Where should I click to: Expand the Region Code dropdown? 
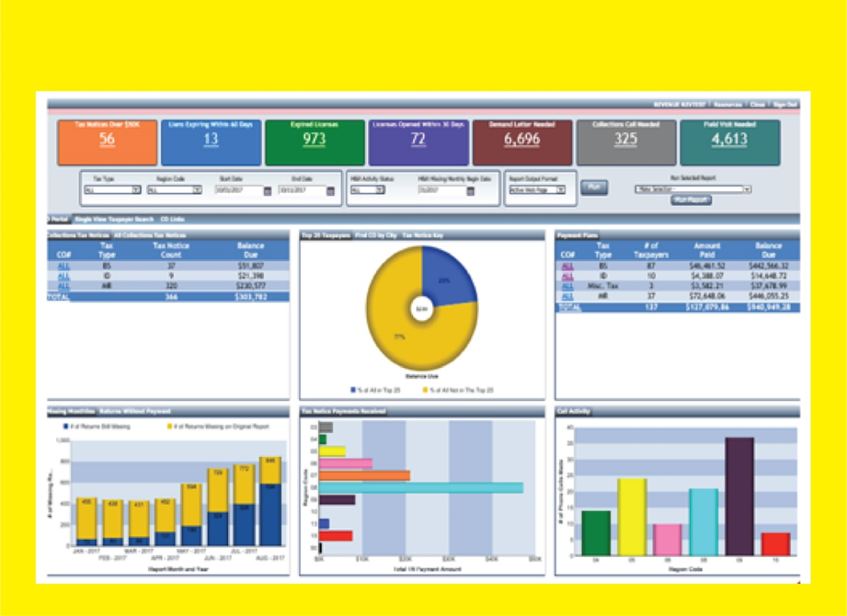pyautogui.click(x=196, y=190)
